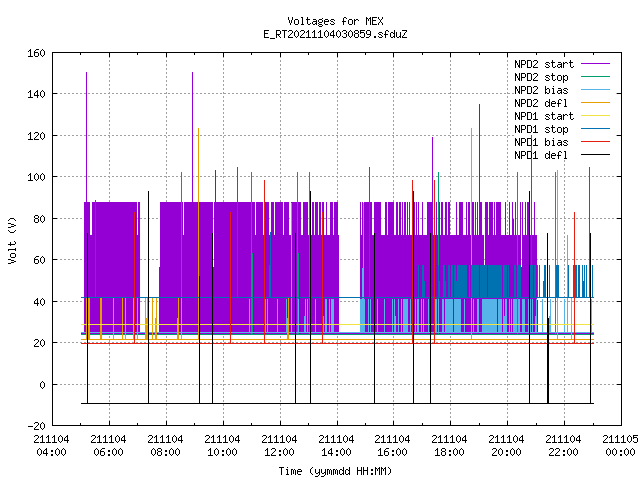Click the 211104 04:00 time tick label

pyautogui.click(x=51, y=446)
